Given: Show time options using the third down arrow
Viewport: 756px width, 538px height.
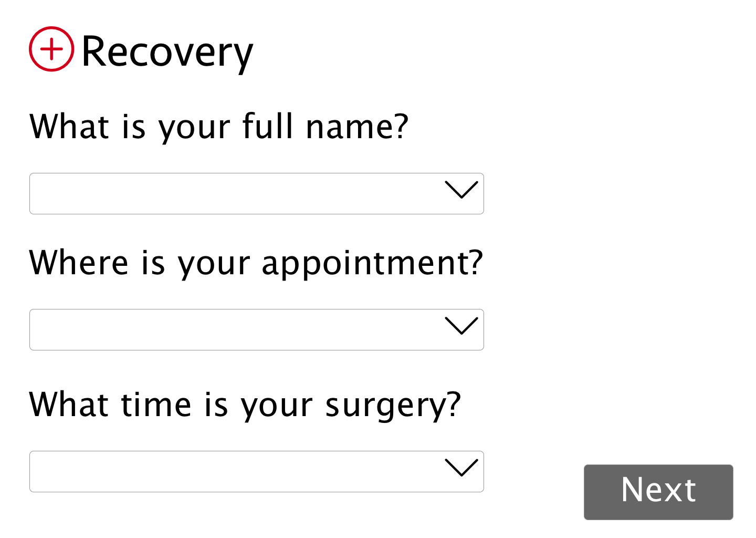Looking at the screenshot, I should (x=461, y=468).
